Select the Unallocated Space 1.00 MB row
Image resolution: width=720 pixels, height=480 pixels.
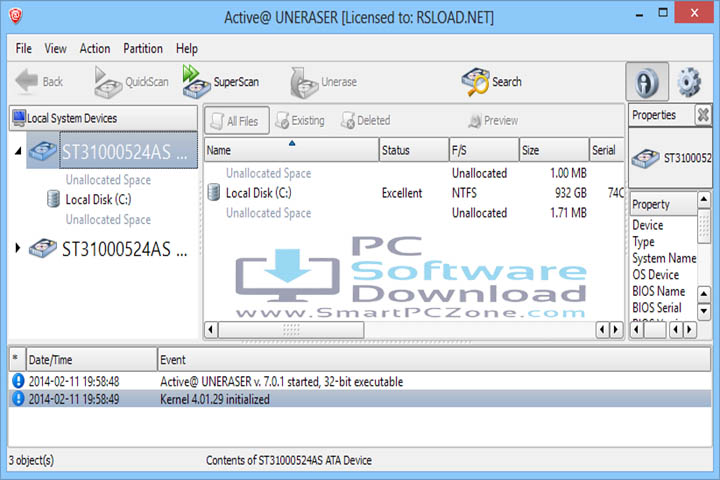tap(414, 173)
